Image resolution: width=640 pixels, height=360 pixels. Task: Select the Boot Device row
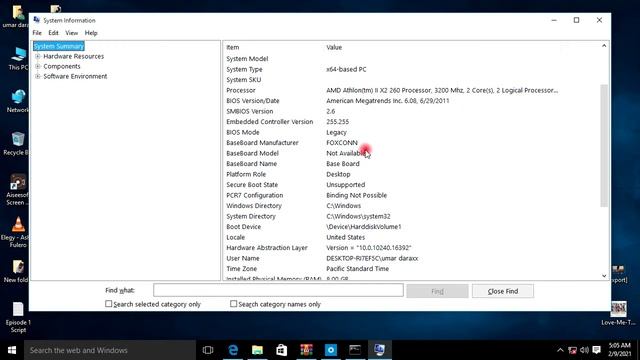(411, 227)
